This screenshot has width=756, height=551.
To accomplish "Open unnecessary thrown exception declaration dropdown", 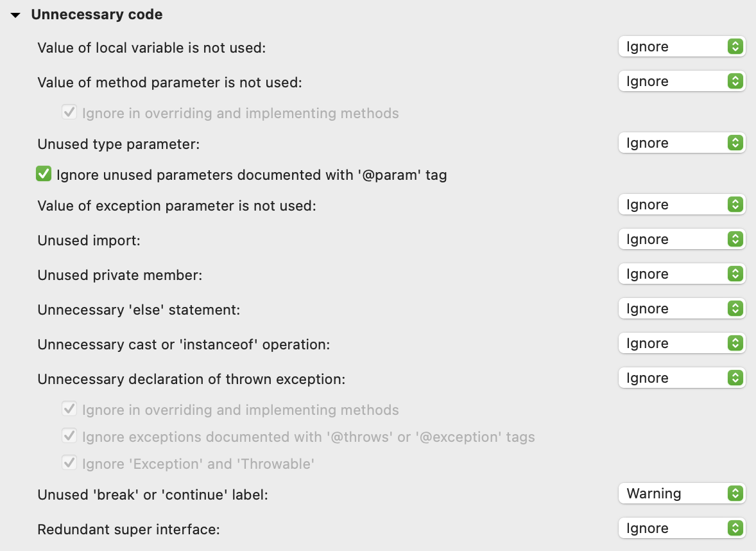I will (681, 378).
